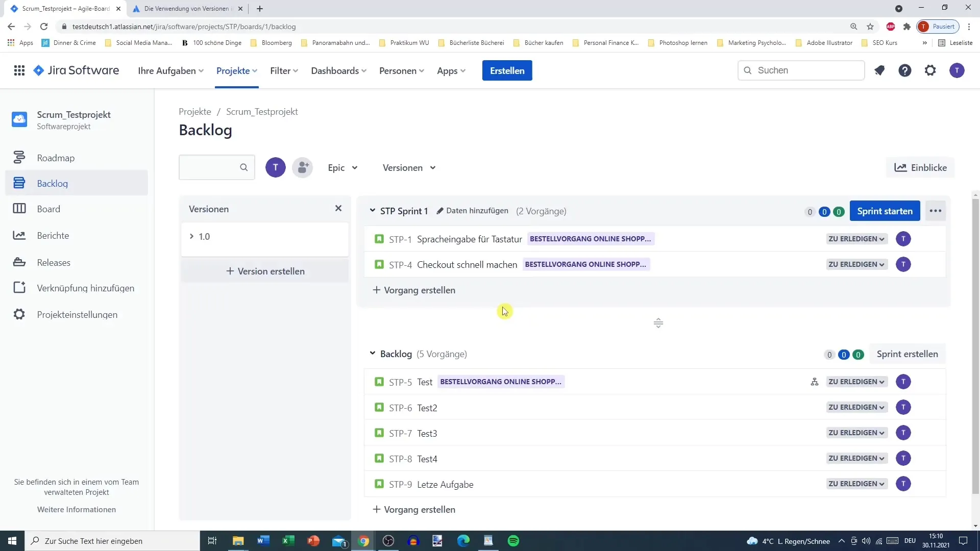This screenshot has height=551, width=980.
Task: Click Vorgang erstellen under Backlog list
Action: point(414,509)
